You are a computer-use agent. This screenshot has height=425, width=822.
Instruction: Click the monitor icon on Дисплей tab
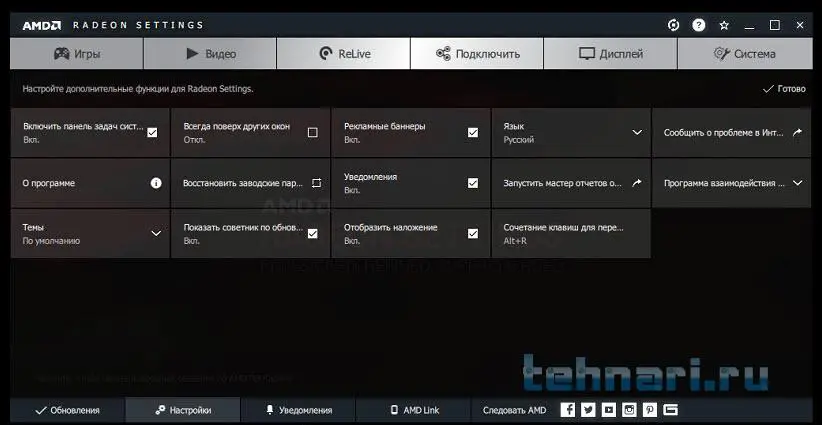coord(587,53)
